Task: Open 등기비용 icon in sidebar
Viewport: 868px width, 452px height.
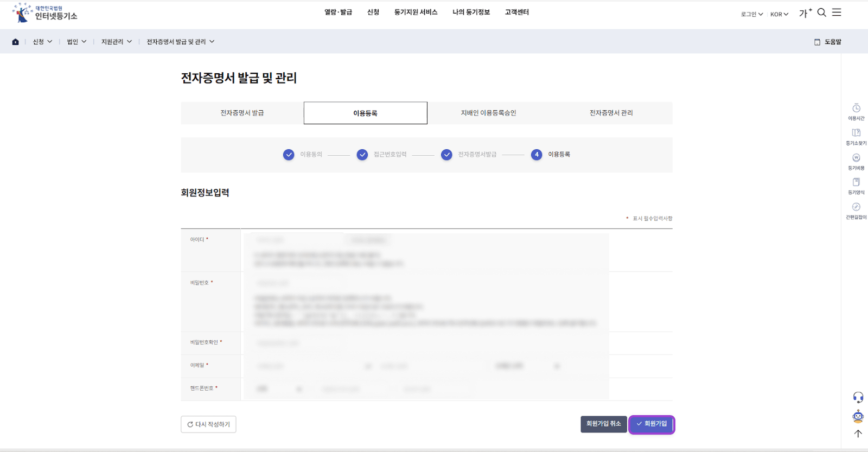Action: [x=856, y=162]
